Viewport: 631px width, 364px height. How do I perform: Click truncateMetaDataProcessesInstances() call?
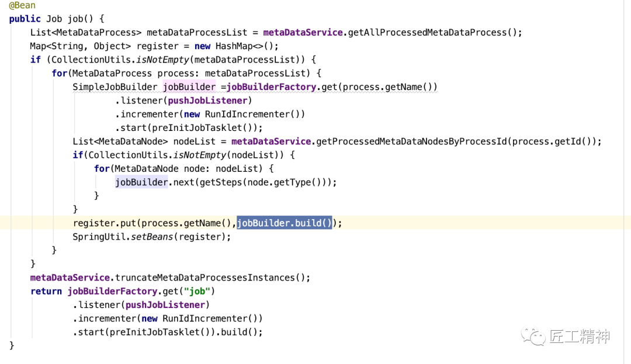210,278
